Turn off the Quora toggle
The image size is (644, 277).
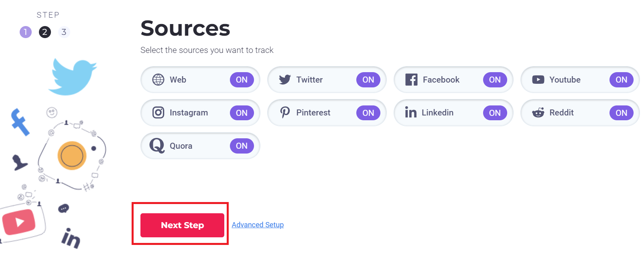[242, 146]
